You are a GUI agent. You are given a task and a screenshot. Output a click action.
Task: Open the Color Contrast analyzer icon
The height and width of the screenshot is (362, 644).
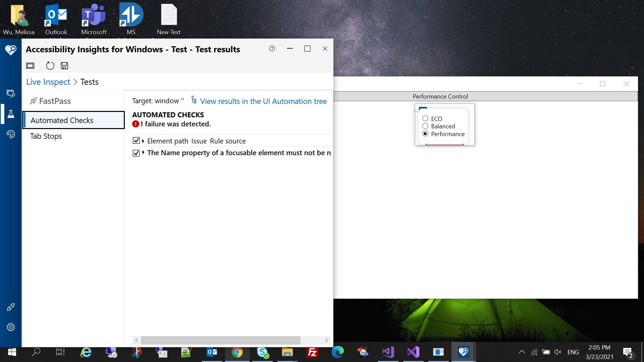pyautogui.click(x=11, y=134)
